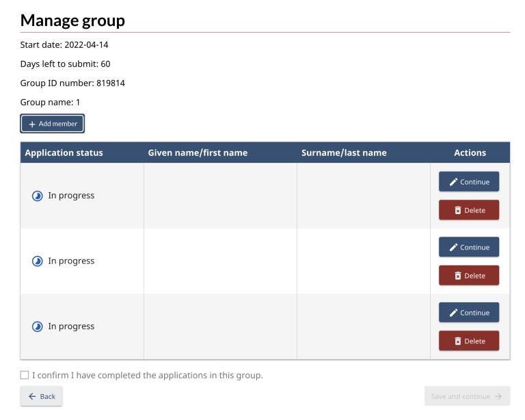525x420 pixels.
Task: Click the back arrow icon at bottom left
Action: 32,397
